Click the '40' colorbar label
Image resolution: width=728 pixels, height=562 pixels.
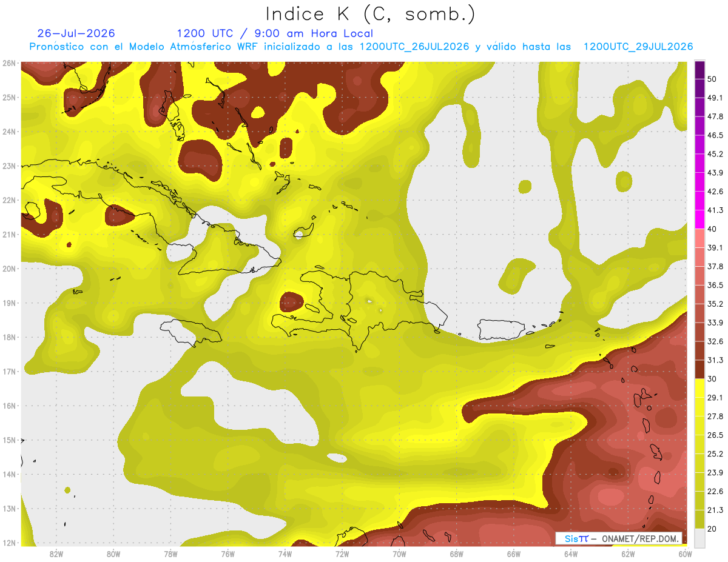(713, 229)
